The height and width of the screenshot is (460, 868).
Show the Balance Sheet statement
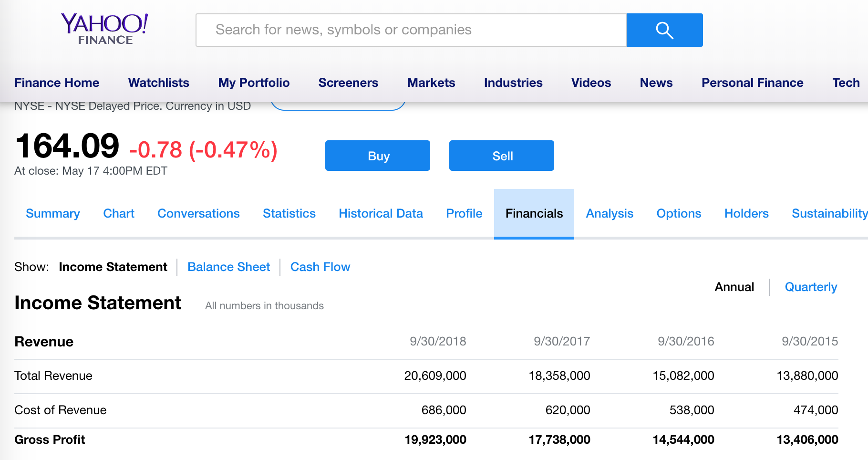coord(228,267)
